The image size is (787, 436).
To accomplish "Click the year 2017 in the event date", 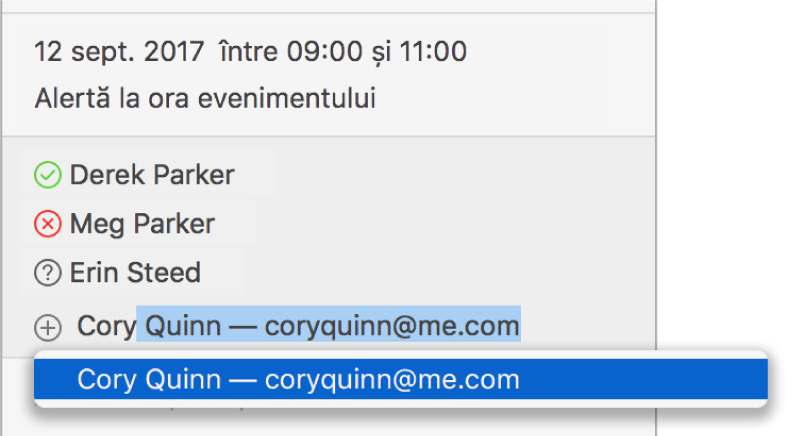I will pos(167,52).
